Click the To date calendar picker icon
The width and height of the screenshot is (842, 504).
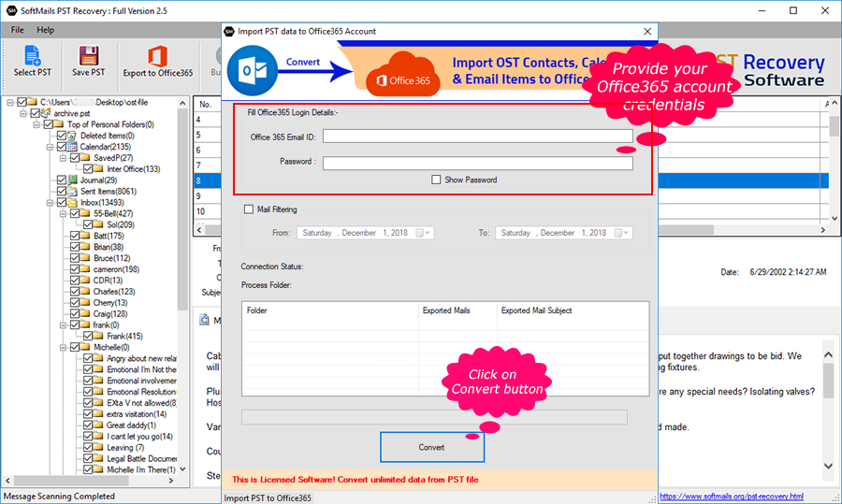click(618, 233)
